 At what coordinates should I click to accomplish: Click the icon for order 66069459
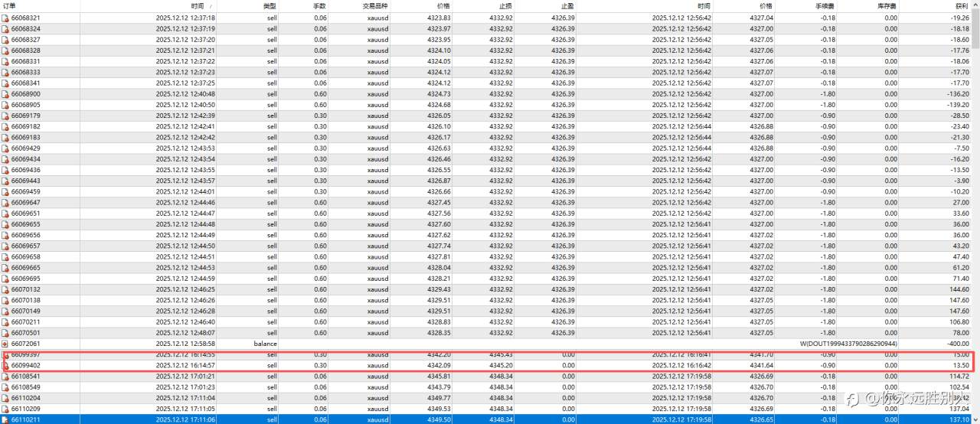[x=5, y=191]
